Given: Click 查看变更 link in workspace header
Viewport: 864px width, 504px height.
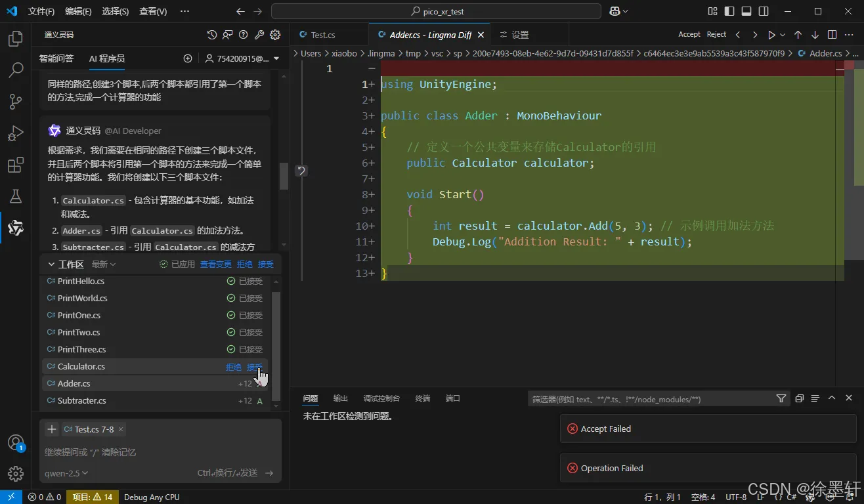Looking at the screenshot, I should point(216,264).
